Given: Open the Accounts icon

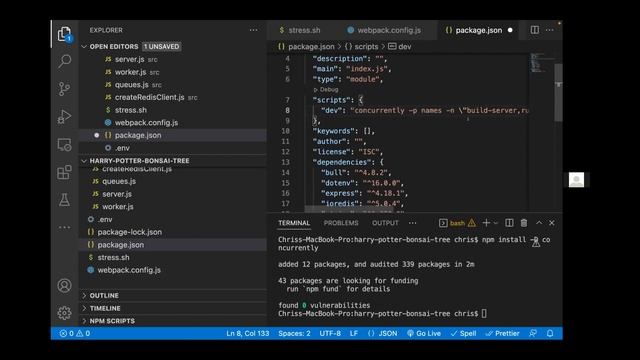Looking at the screenshot, I should tap(64, 285).
